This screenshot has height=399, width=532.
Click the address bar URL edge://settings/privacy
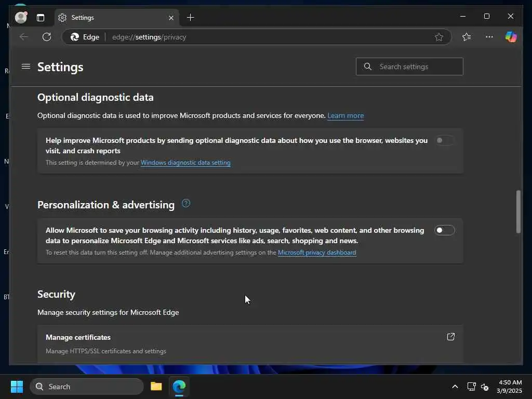(x=149, y=37)
